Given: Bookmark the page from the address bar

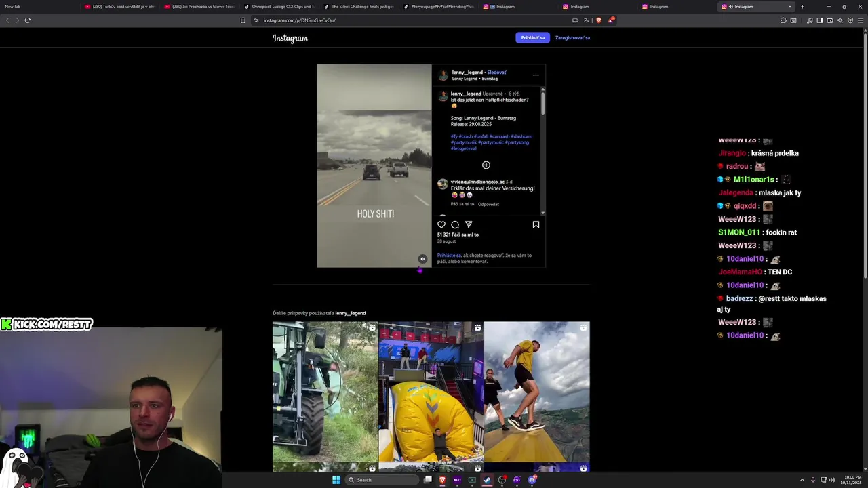Looking at the screenshot, I should tap(243, 20).
